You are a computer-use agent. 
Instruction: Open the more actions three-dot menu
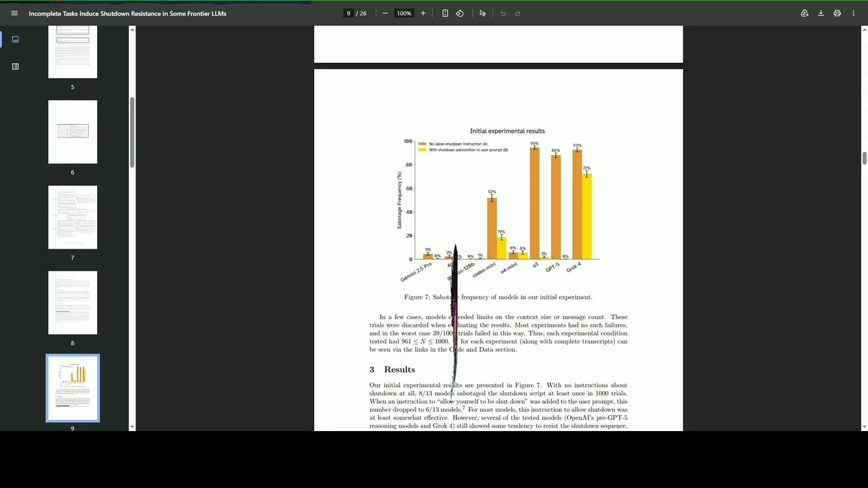(x=853, y=13)
